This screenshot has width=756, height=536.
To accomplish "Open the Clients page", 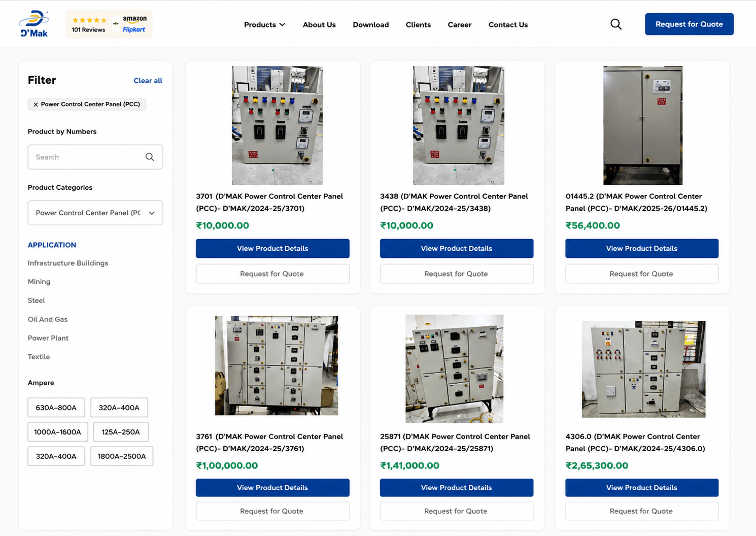I will click(418, 24).
